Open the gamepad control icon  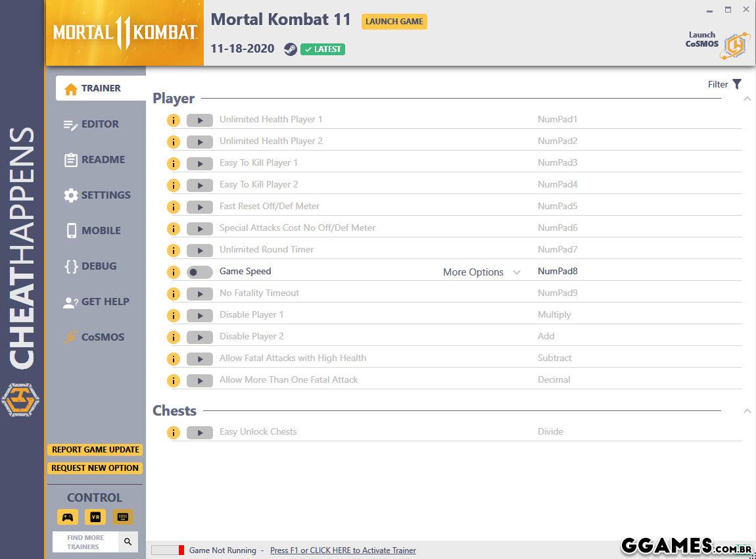[x=67, y=517]
